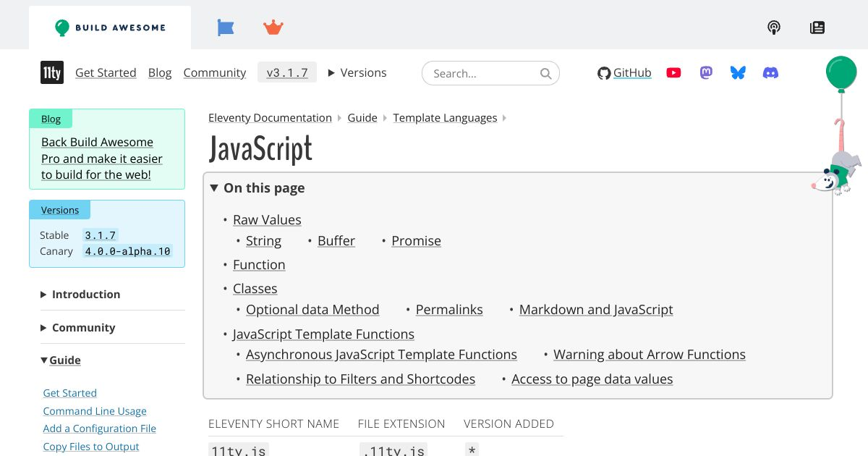Jump to Permalinks section
This screenshot has height=456, width=868.
coord(449,309)
